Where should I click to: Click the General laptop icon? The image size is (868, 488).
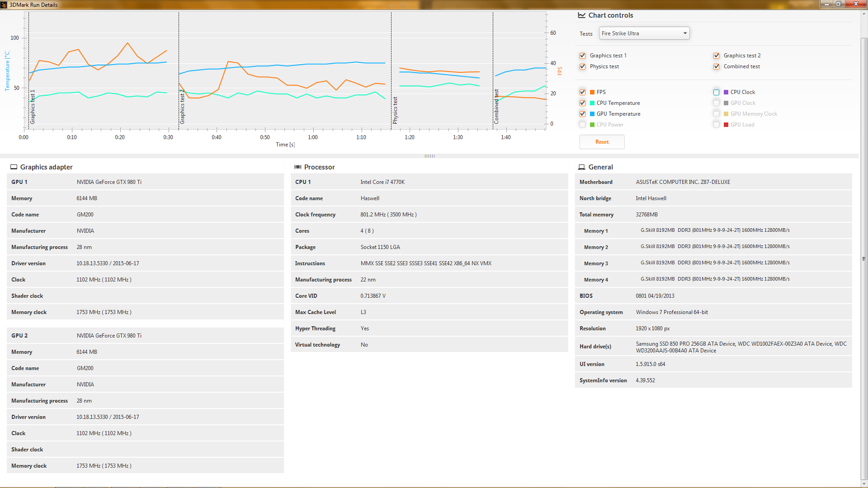tap(582, 167)
